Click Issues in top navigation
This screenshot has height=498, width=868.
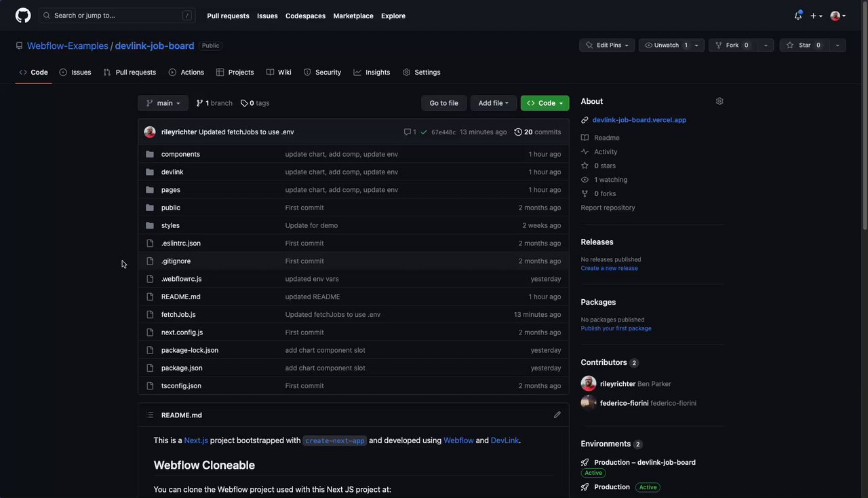click(x=267, y=16)
